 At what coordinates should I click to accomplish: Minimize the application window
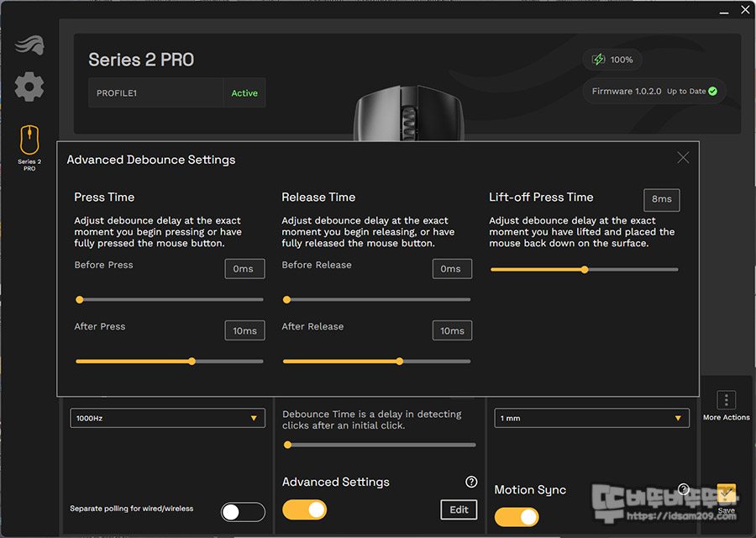[724, 11]
